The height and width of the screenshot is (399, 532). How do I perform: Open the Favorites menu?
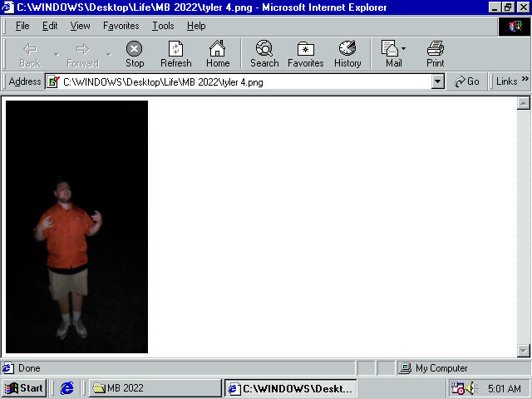click(x=121, y=26)
